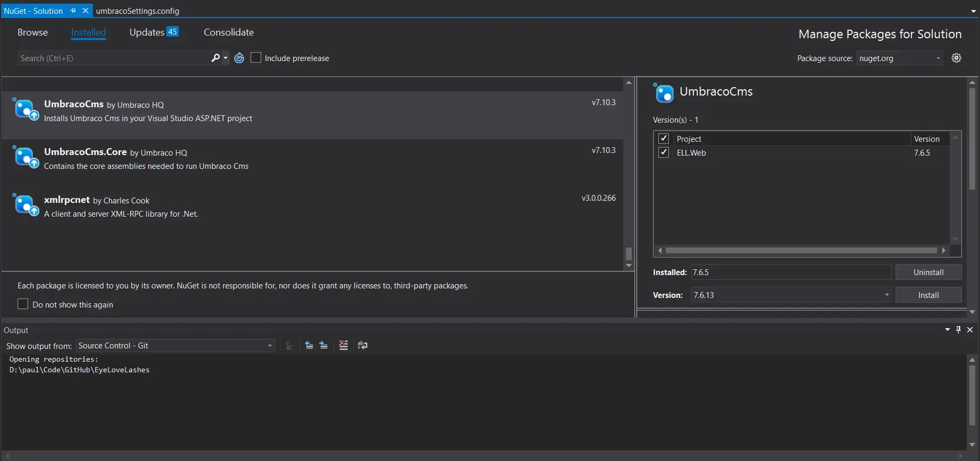
Task: Switch to the Updates tab
Action: click(x=153, y=32)
